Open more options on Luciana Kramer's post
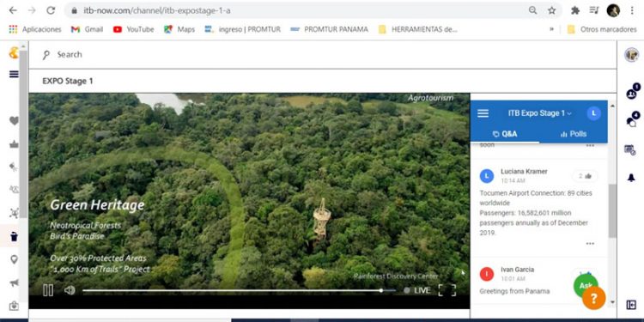Screen dimensions: 644x322 coord(590,244)
